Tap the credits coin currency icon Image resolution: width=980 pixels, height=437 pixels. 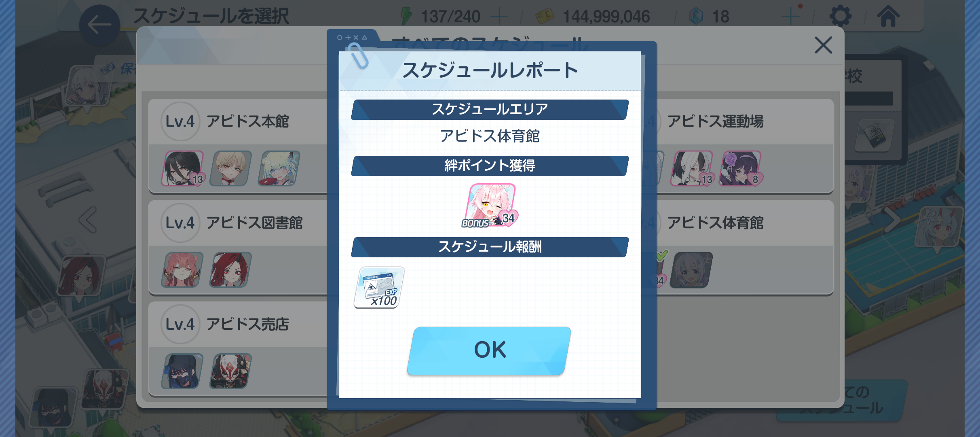point(545,17)
